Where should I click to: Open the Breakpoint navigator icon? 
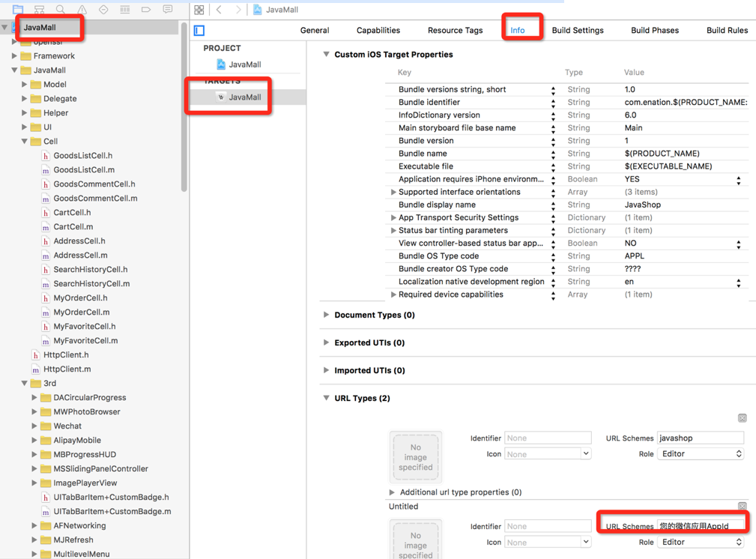point(146,9)
